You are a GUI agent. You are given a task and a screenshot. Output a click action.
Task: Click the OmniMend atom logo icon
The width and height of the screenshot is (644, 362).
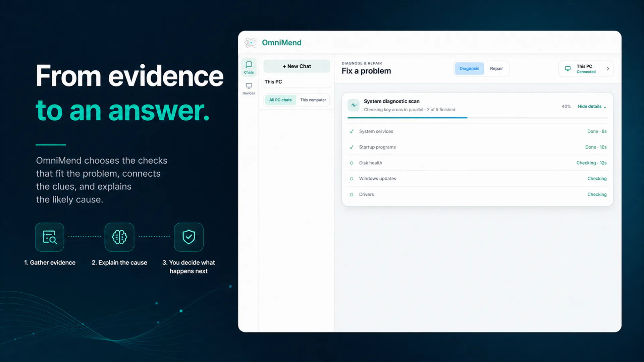[x=251, y=43]
